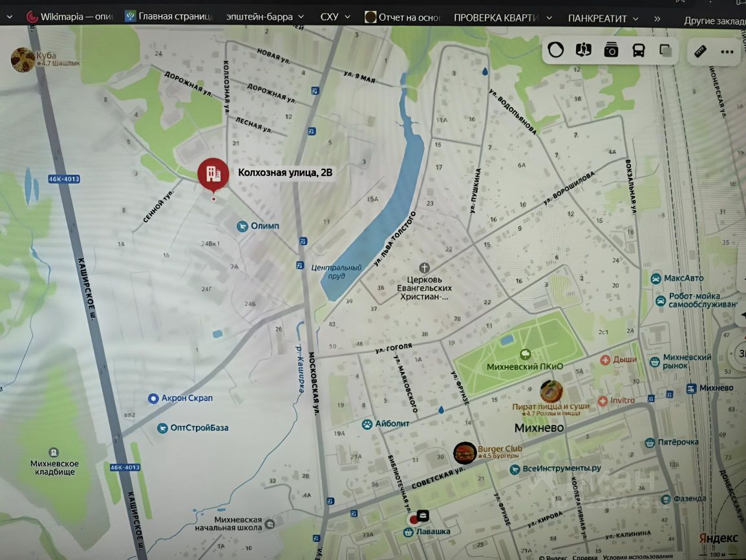Toggle the traffic layer circle icon

[x=555, y=50]
